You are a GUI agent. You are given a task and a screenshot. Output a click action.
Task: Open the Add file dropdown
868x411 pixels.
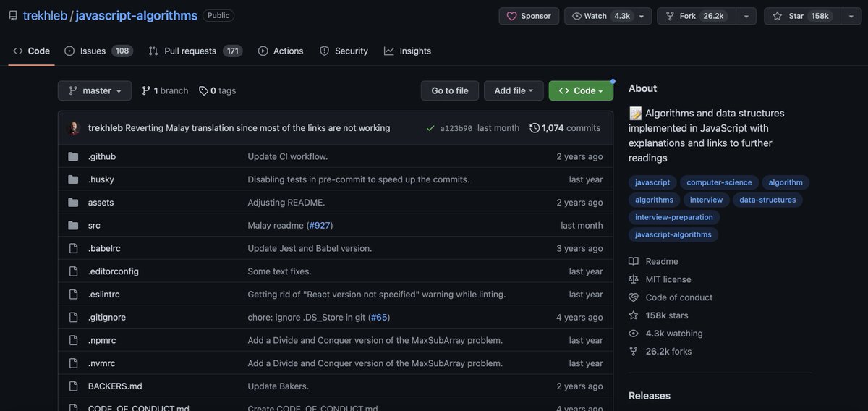point(514,90)
